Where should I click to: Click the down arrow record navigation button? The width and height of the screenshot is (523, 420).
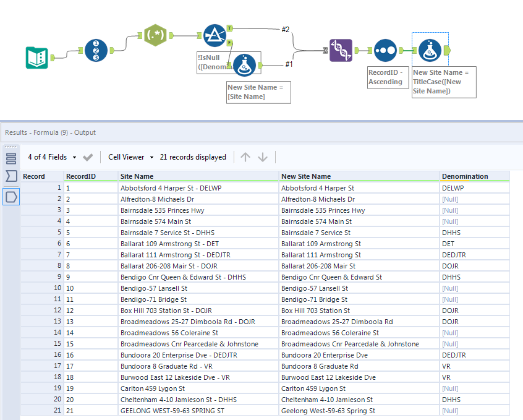pos(262,156)
